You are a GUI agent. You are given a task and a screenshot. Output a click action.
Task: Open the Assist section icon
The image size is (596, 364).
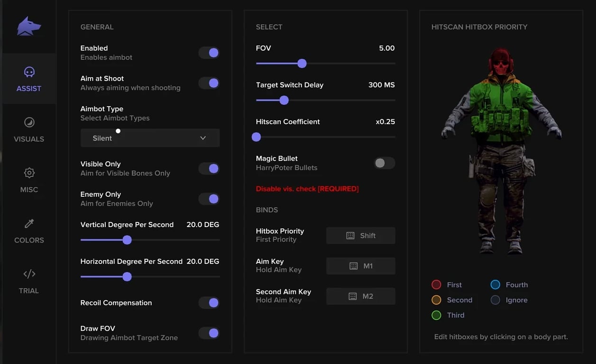29,72
